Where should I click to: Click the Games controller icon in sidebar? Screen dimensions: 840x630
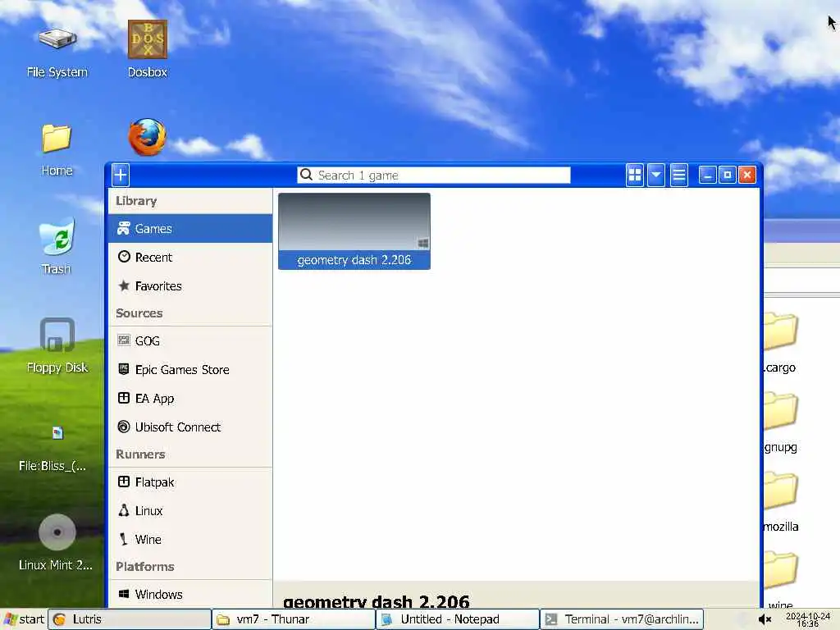click(x=124, y=228)
